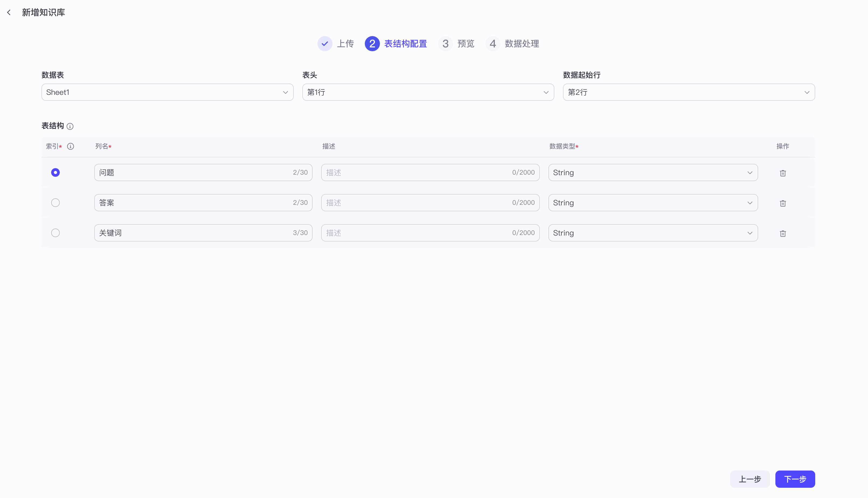Open the 表头 第1行 dropdown
Screen dimensions: 868x498
coord(428,92)
